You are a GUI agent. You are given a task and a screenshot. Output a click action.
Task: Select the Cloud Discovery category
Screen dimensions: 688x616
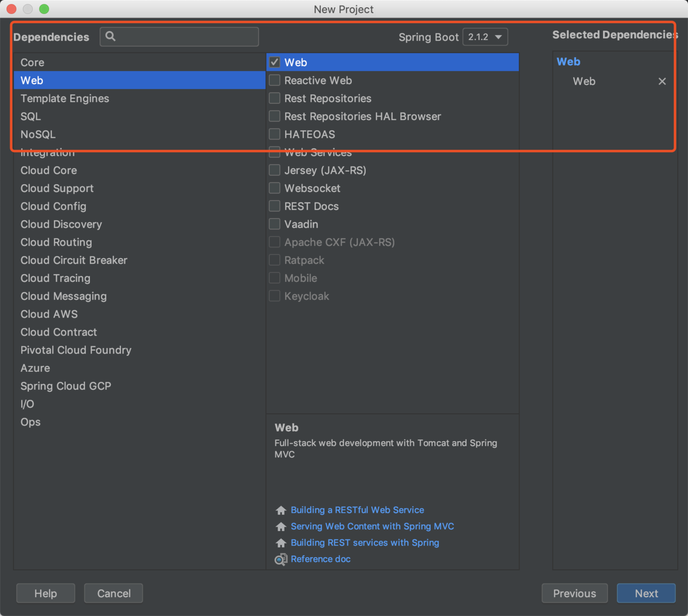pyautogui.click(x=140, y=224)
